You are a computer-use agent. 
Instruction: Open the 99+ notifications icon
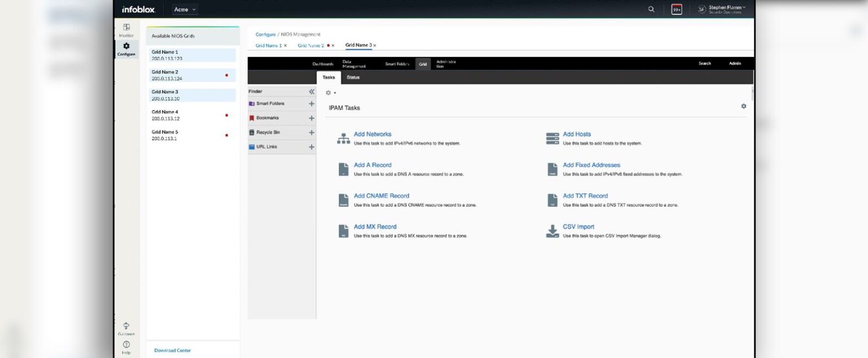tap(676, 9)
